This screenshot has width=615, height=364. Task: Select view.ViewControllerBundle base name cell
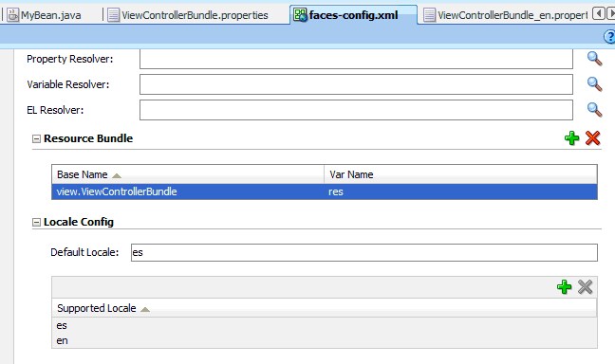coord(188,191)
